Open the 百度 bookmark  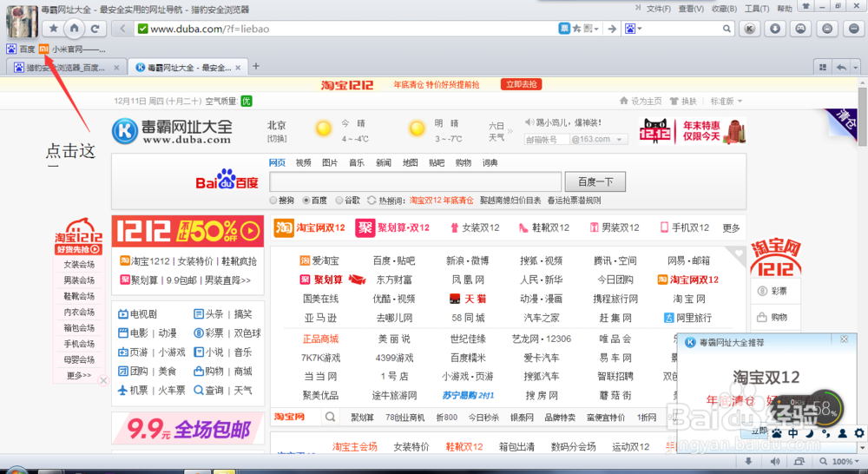pos(21,49)
